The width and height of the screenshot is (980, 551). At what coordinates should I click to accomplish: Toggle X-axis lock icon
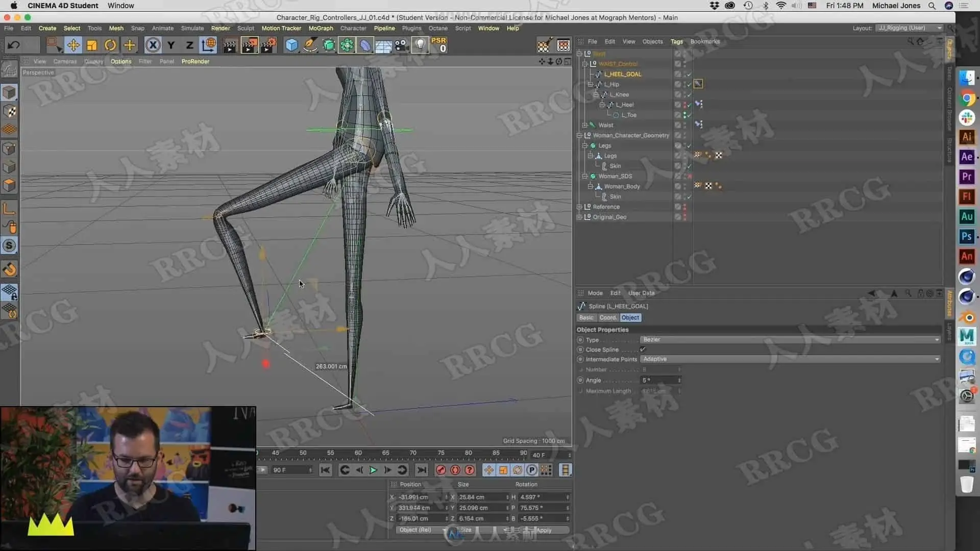pos(152,45)
